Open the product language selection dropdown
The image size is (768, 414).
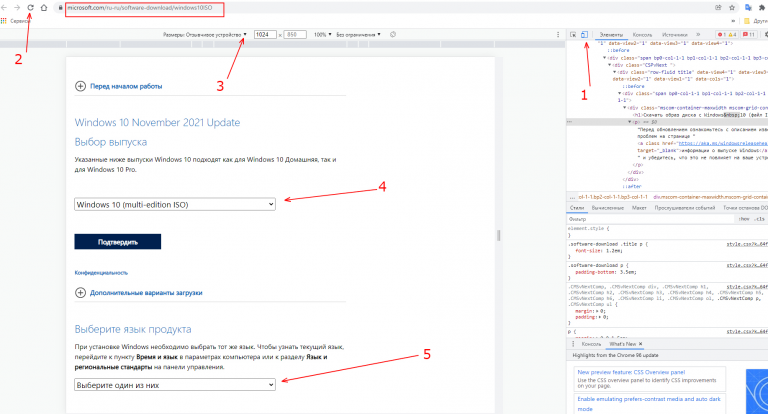click(x=175, y=384)
